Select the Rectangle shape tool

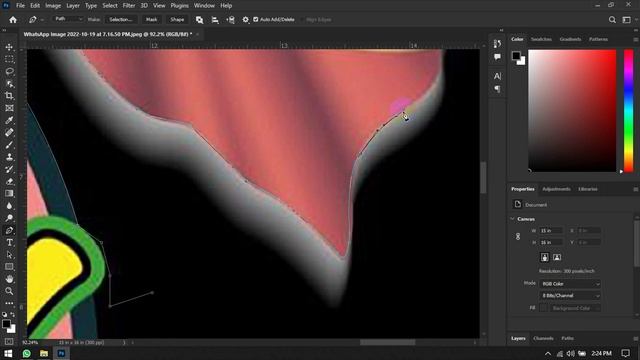coord(9,267)
